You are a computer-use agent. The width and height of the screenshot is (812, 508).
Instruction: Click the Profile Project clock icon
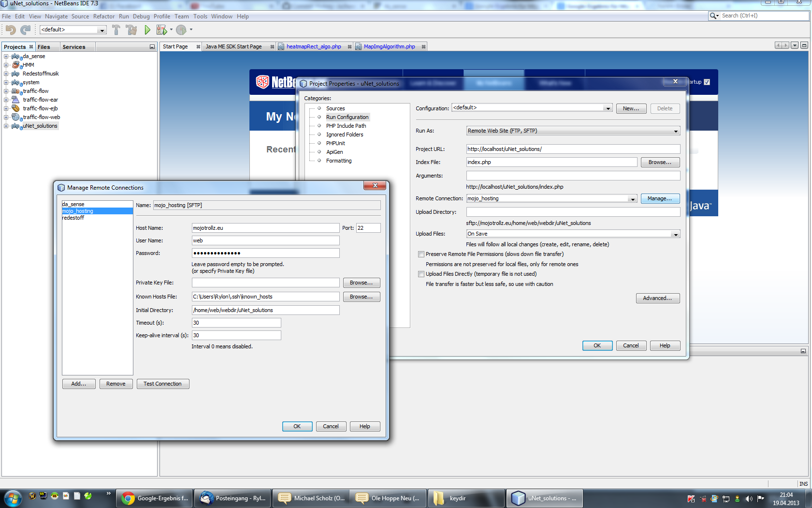[x=181, y=30]
